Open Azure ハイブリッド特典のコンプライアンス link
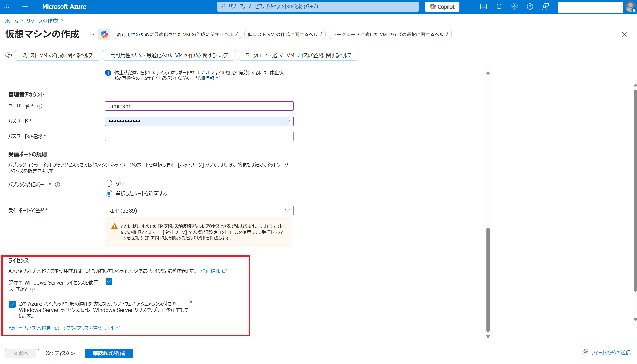Viewport: 637px width, 364px height. tap(61, 328)
